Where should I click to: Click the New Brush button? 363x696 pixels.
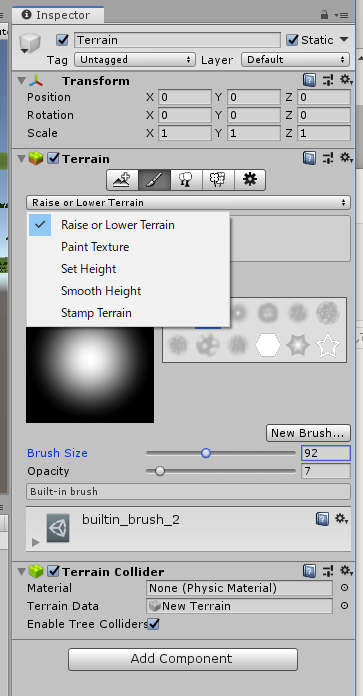click(308, 433)
